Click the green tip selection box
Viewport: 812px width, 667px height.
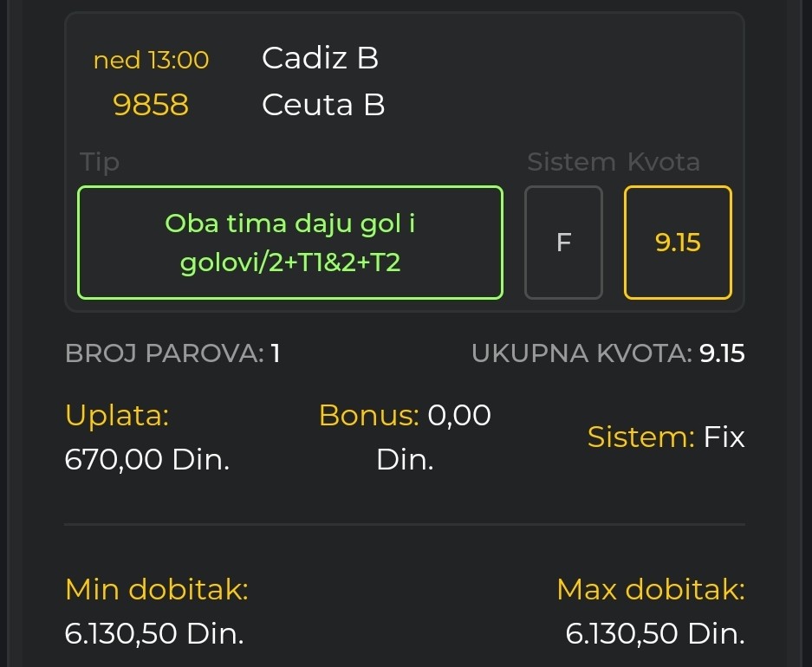[290, 243]
